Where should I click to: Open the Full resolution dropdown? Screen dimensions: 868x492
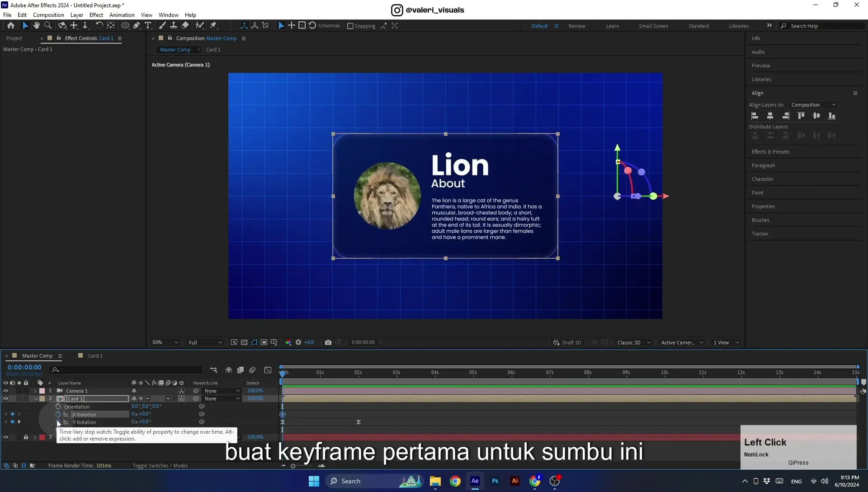click(205, 342)
